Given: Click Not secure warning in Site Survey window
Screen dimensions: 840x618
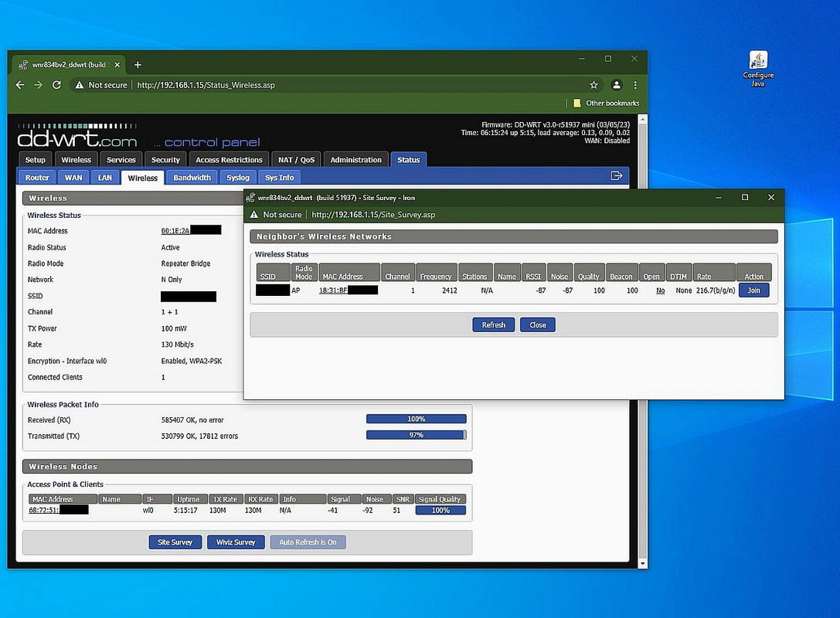Looking at the screenshot, I should coord(276,214).
